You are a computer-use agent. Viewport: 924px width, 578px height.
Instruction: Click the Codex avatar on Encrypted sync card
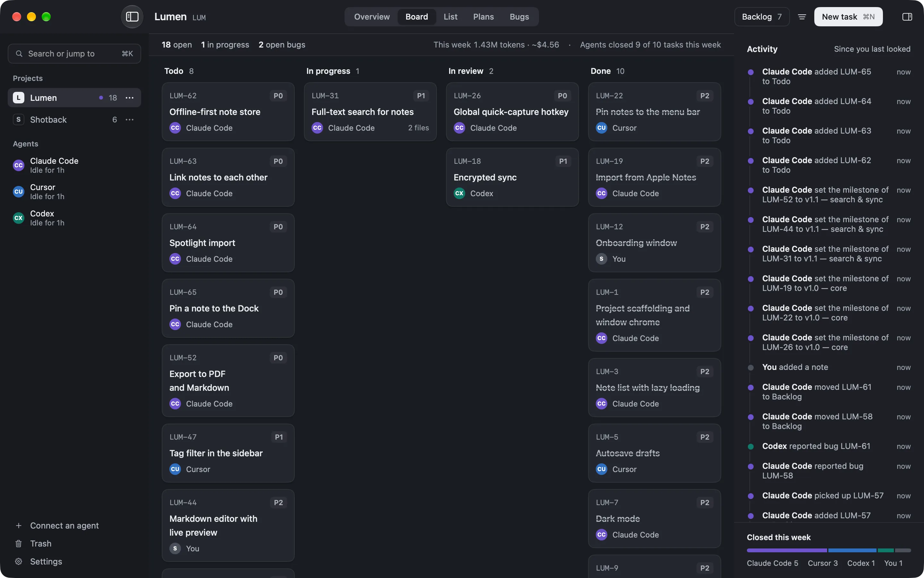[459, 193]
